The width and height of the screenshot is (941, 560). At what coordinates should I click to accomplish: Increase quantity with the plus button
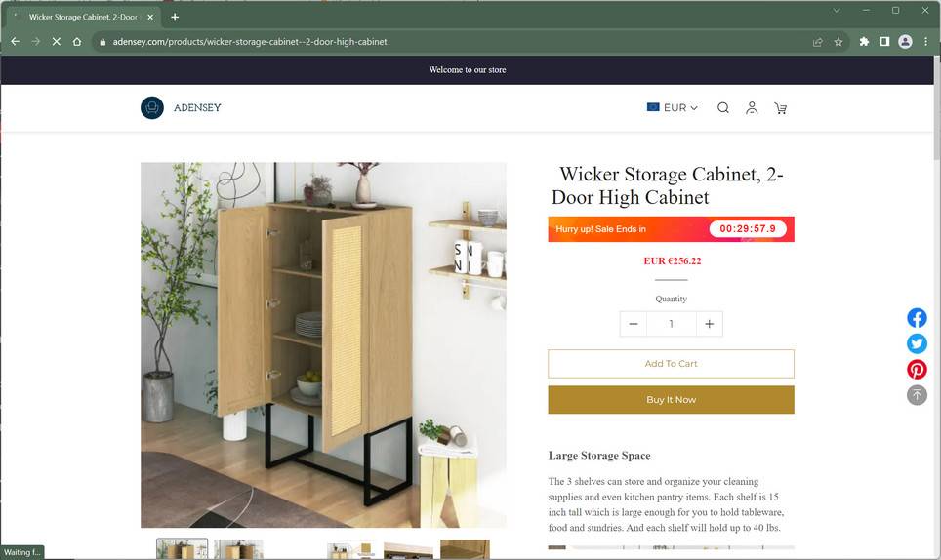click(710, 324)
